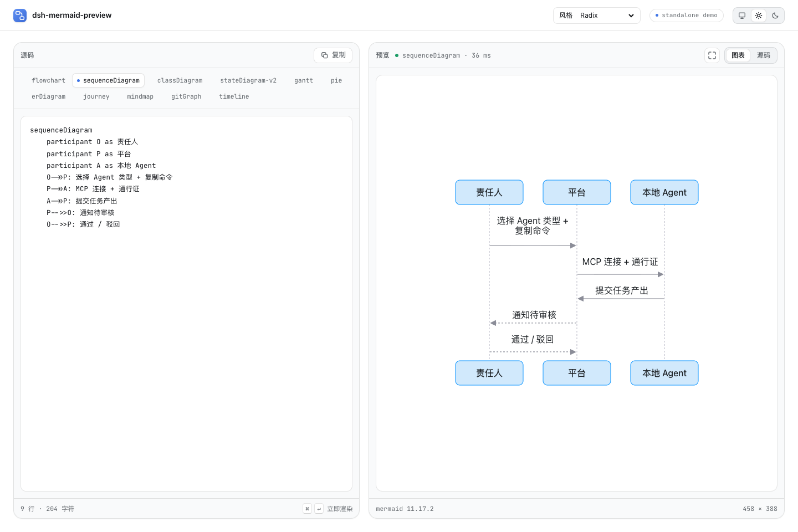Image resolution: width=798 pixels, height=532 pixels.
Task: Select the flowchart example tab
Action: 48,80
